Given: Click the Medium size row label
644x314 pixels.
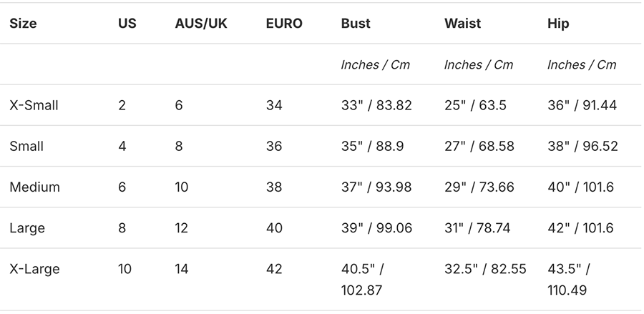Looking at the screenshot, I should click(x=34, y=187).
